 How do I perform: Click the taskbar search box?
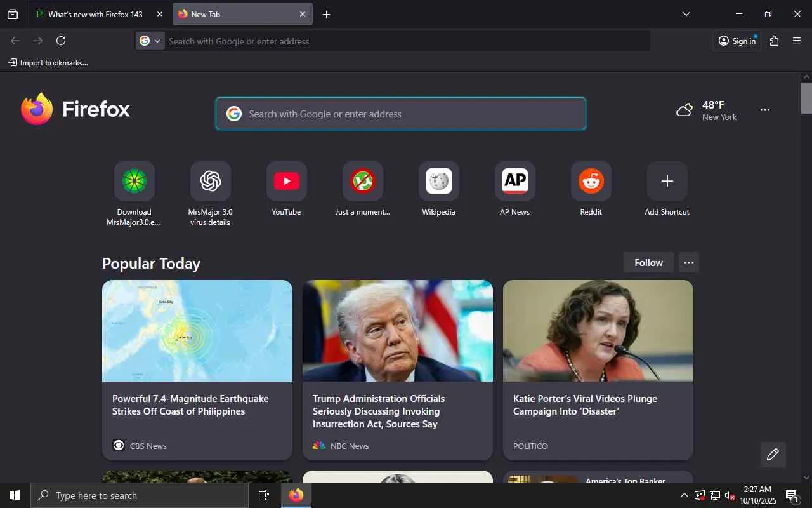140,495
